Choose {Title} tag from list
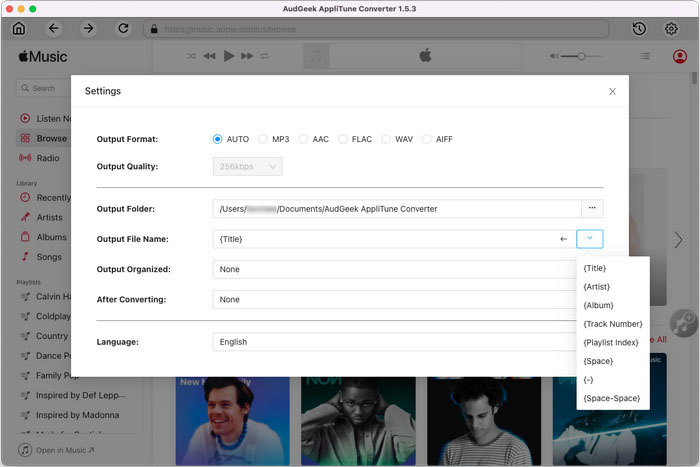The image size is (700, 467). (613, 268)
